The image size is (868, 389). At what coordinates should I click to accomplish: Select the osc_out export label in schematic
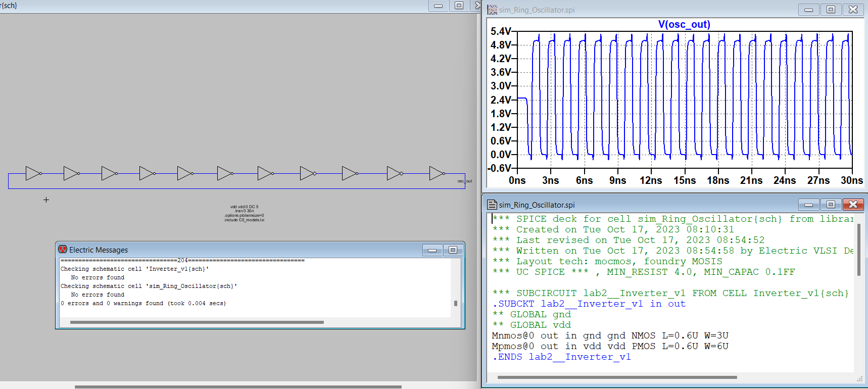pos(465,181)
